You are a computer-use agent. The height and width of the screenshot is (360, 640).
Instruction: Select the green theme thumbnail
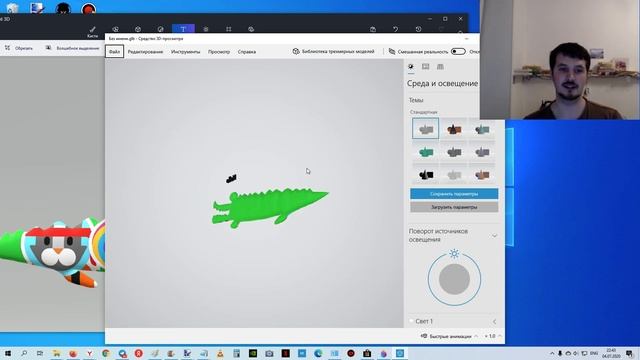point(425,152)
